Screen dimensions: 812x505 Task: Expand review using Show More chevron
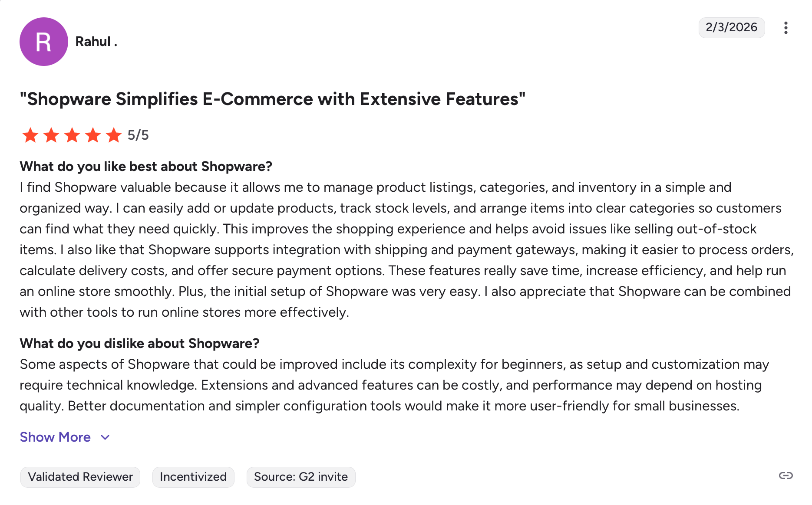tap(105, 437)
